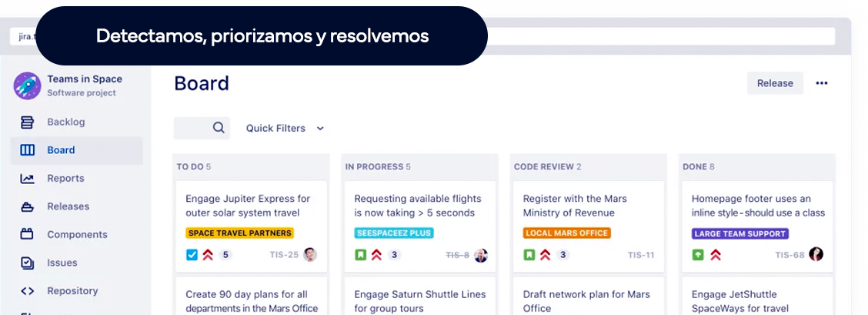Viewport: 868px width, 315px height.
Task: Click the purple LARGE TEAM SUPPORT epic label
Action: (x=740, y=233)
